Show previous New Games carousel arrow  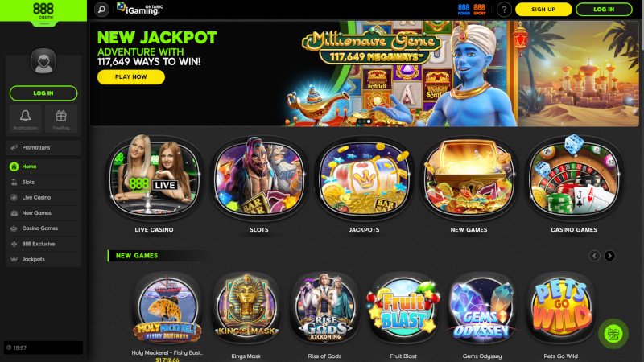(x=594, y=256)
